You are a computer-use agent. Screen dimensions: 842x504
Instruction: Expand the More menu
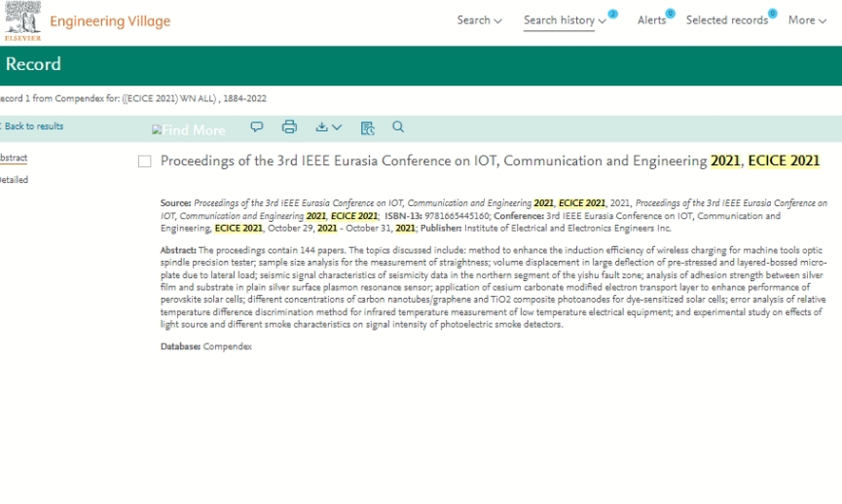pos(807,20)
